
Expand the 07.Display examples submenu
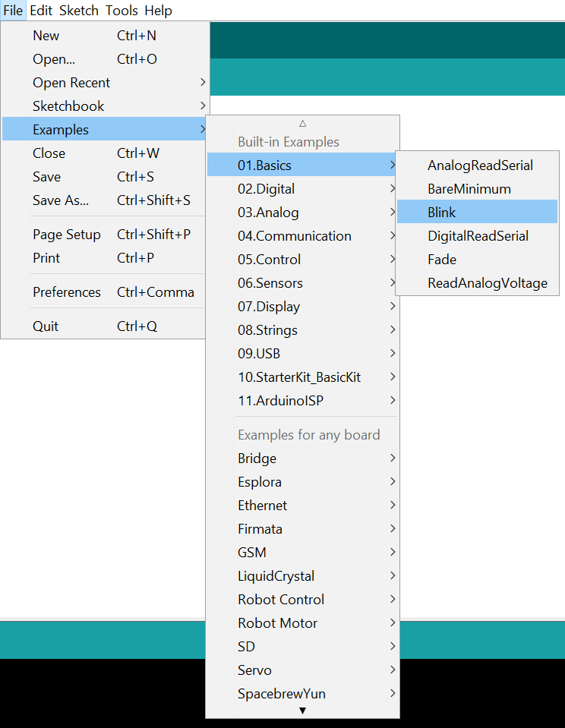click(302, 307)
